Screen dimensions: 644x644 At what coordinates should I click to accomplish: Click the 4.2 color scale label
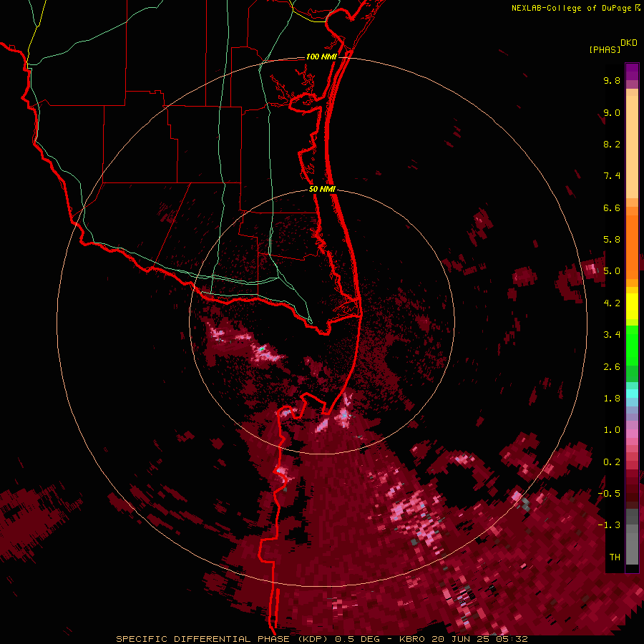[612, 303]
